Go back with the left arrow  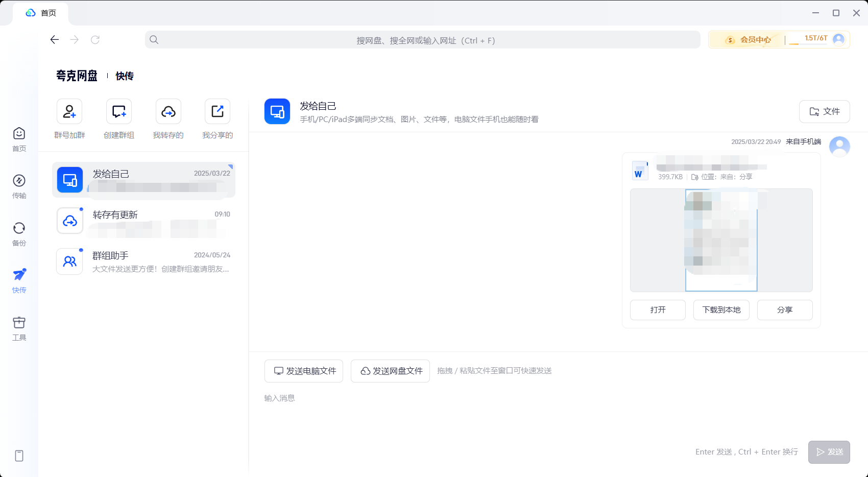point(55,40)
